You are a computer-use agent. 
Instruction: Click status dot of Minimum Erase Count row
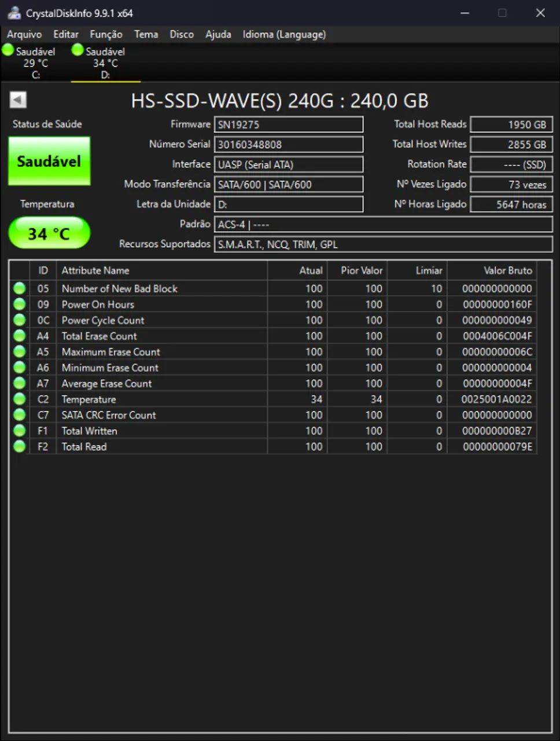[20, 368]
